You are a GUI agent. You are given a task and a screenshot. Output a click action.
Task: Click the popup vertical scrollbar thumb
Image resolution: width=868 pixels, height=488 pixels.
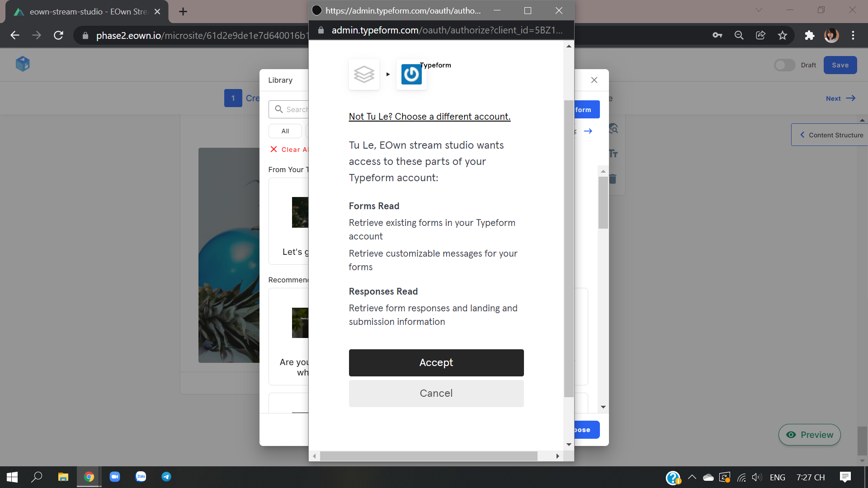[x=569, y=249]
